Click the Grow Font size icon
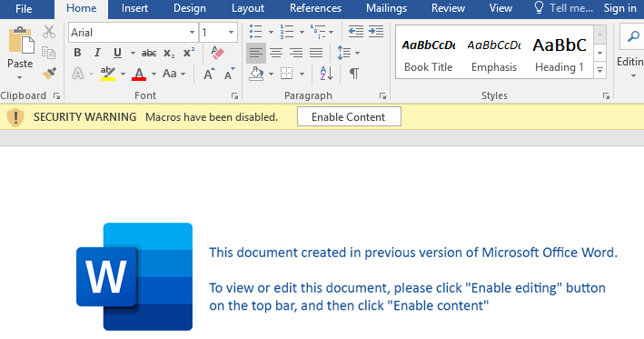 point(209,74)
